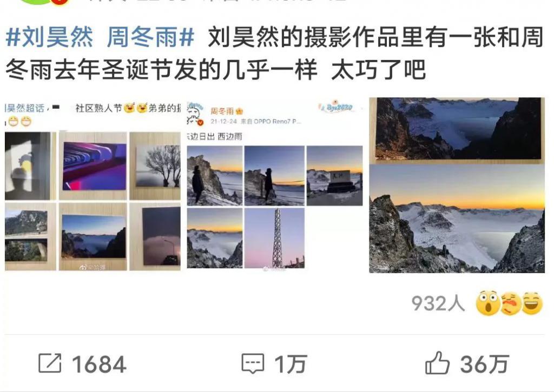Viewport: 554px width, 392px height.
Task: View the 932人 reactions count
Action: (x=438, y=303)
